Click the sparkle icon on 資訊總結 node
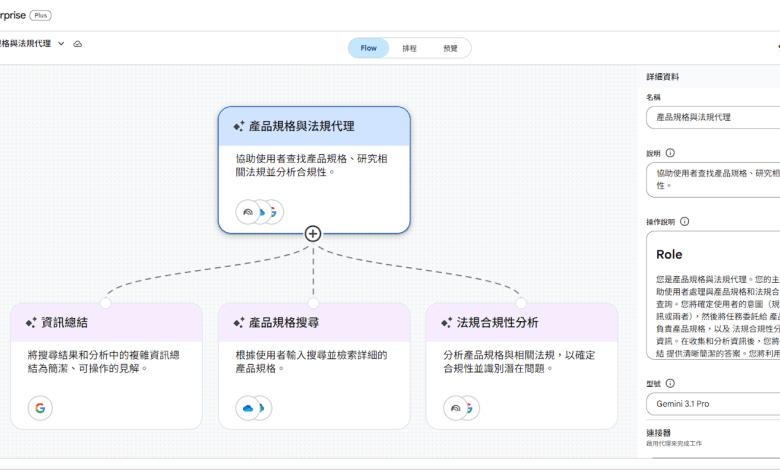 click(30, 323)
